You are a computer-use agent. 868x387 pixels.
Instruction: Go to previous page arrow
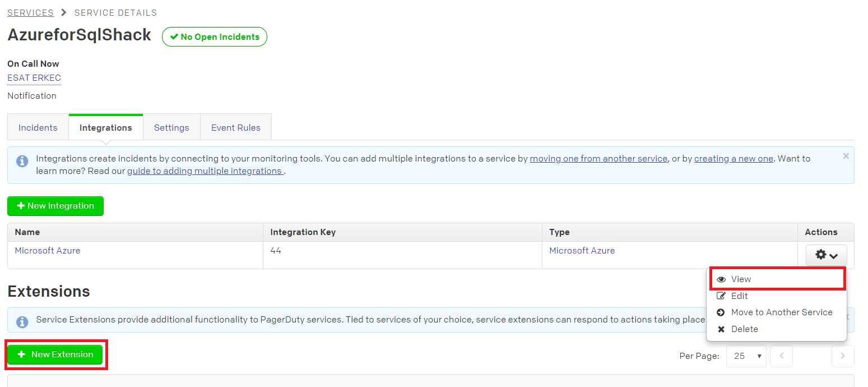(781, 356)
